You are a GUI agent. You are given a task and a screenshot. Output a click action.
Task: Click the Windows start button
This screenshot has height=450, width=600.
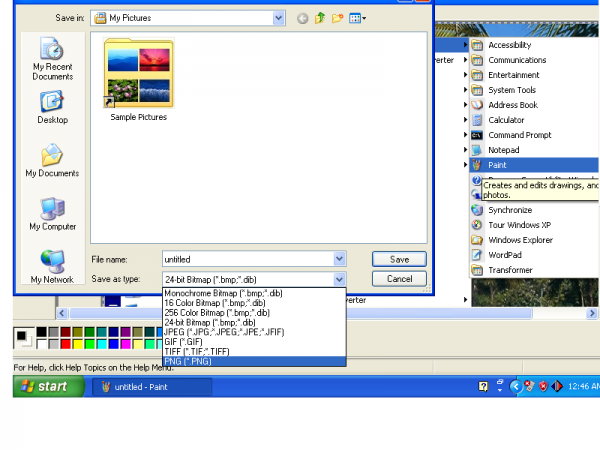[49, 386]
